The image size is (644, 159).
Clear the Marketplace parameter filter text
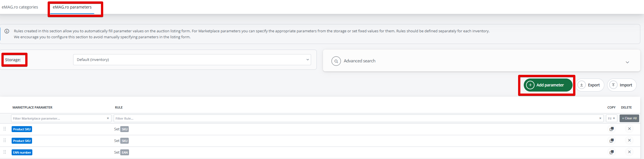(x=108, y=118)
